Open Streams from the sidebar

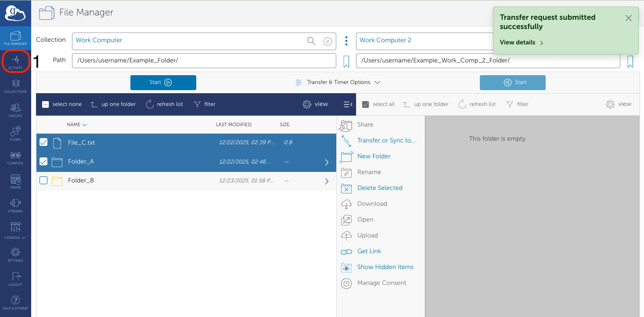(x=15, y=205)
